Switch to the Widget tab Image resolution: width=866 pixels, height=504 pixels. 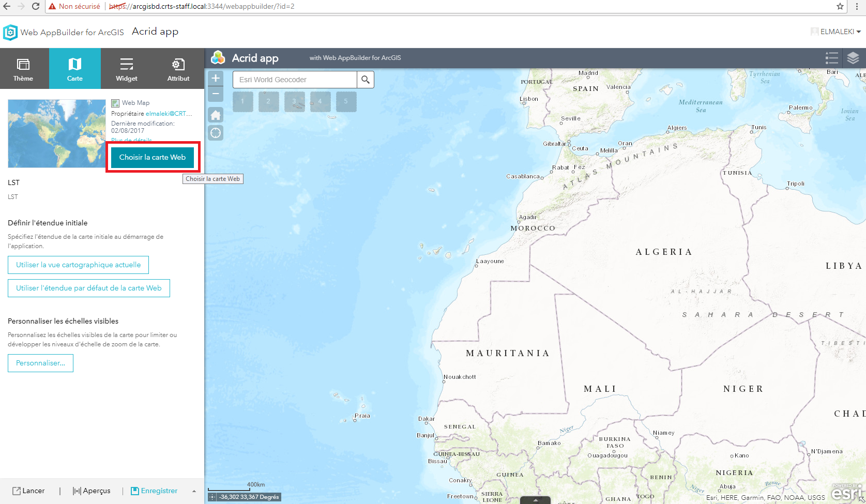(x=127, y=69)
